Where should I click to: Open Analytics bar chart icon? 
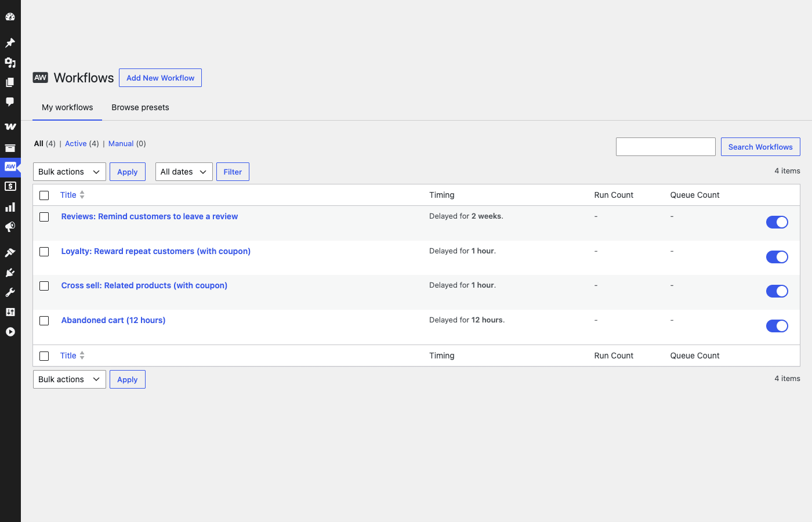point(10,207)
